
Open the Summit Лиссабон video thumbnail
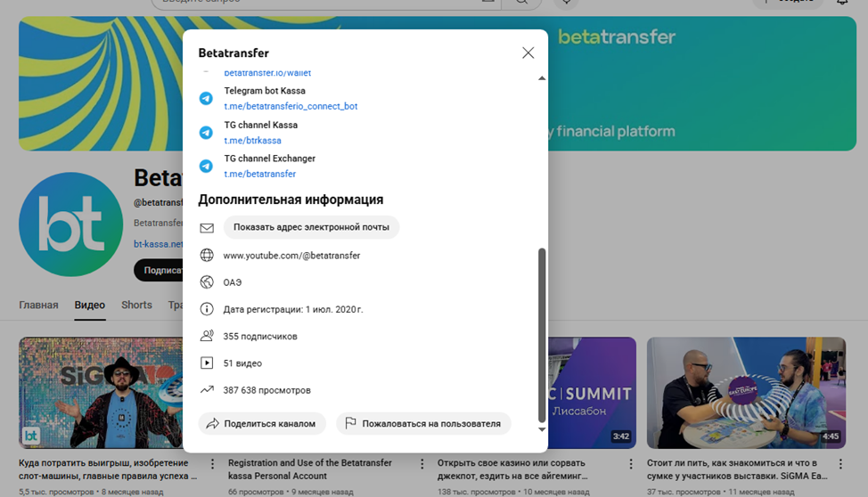click(x=592, y=393)
